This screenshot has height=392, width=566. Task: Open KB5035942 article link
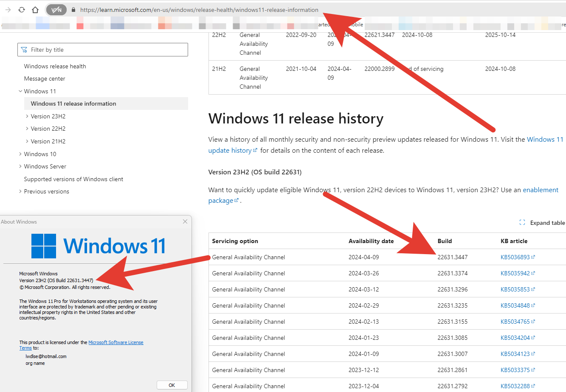tap(518, 273)
